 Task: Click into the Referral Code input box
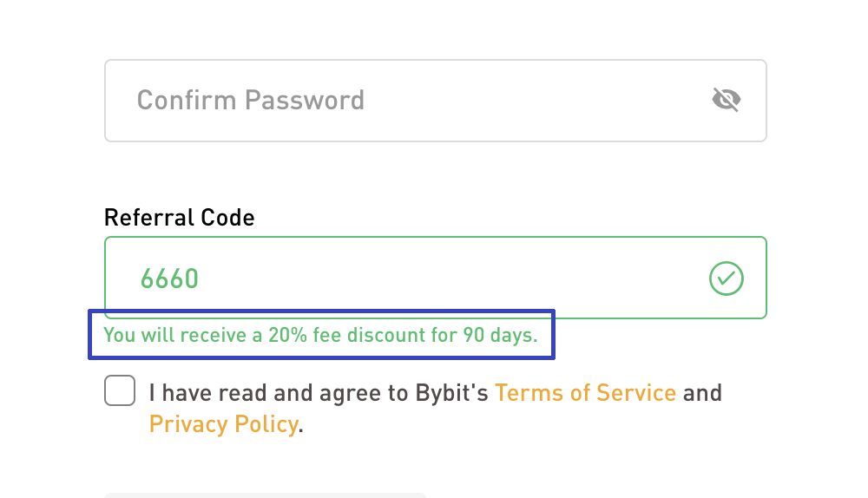coord(434,278)
